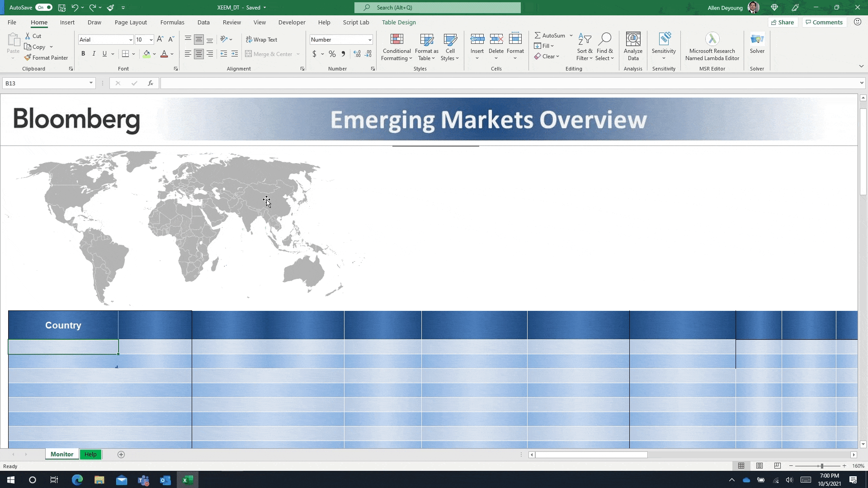Open the font name dropdown

coord(131,40)
